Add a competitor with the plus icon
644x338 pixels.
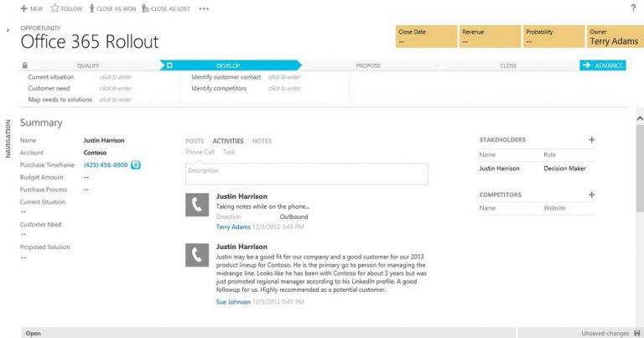[x=591, y=195]
